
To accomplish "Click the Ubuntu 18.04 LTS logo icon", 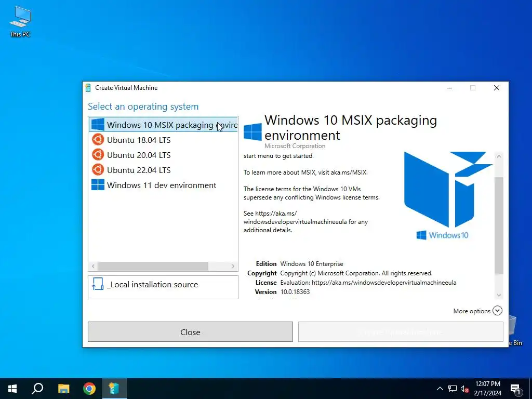I will tap(98, 140).
